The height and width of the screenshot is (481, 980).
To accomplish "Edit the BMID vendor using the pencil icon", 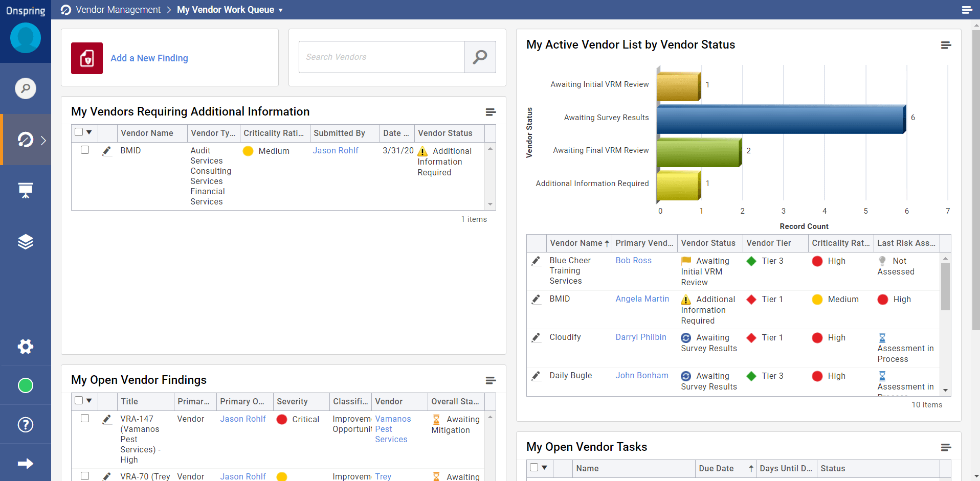I will pos(107,151).
